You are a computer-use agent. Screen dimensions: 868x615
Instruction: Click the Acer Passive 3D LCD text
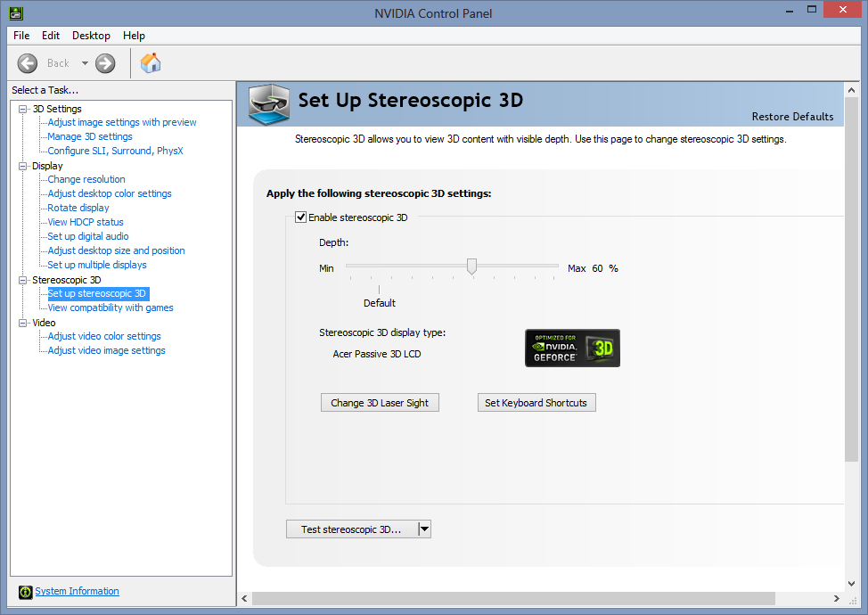(376, 354)
